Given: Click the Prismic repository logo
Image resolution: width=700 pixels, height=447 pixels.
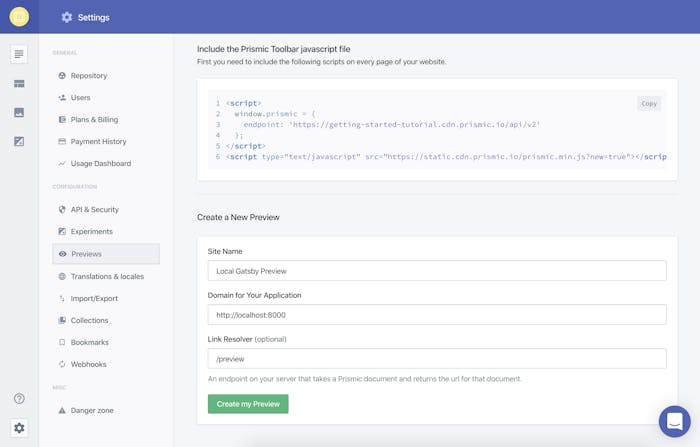Looking at the screenshot, I should pos(19,17).
